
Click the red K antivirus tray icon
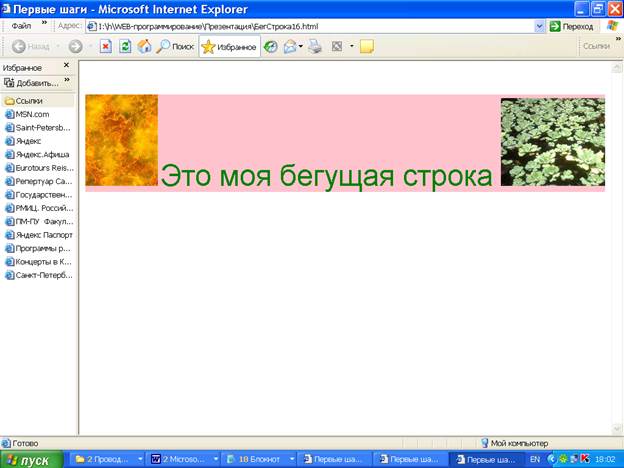click(585, 459)
